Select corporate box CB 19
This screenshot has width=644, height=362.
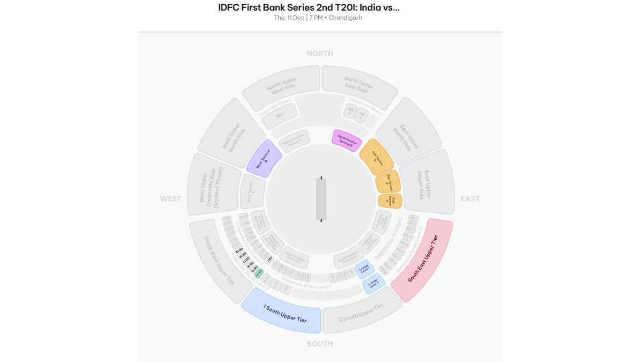238,251
